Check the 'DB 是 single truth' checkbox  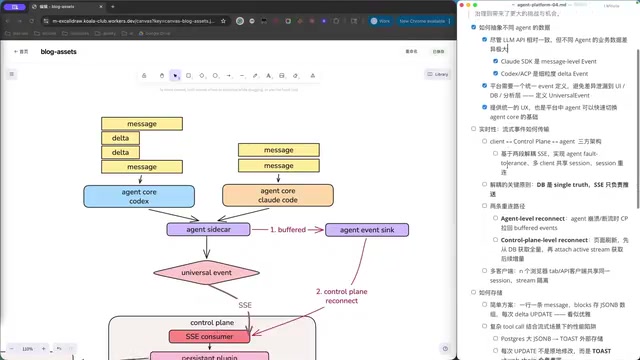pyautogui.click(x=484, y=184)
